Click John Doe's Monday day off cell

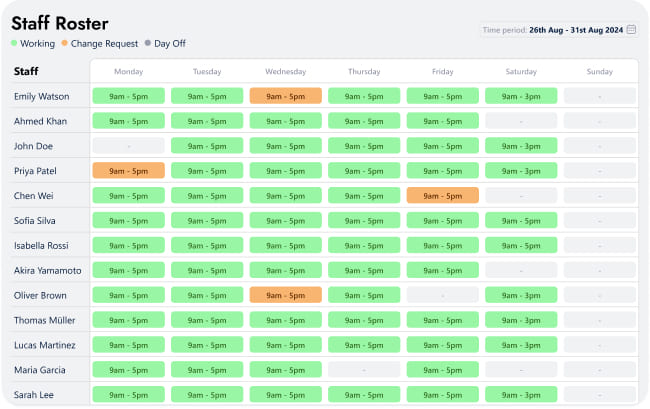[129, 146]
